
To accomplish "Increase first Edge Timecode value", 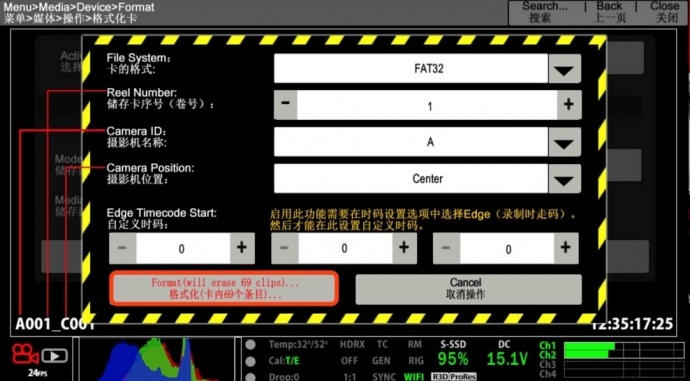I will pos(242,248).
